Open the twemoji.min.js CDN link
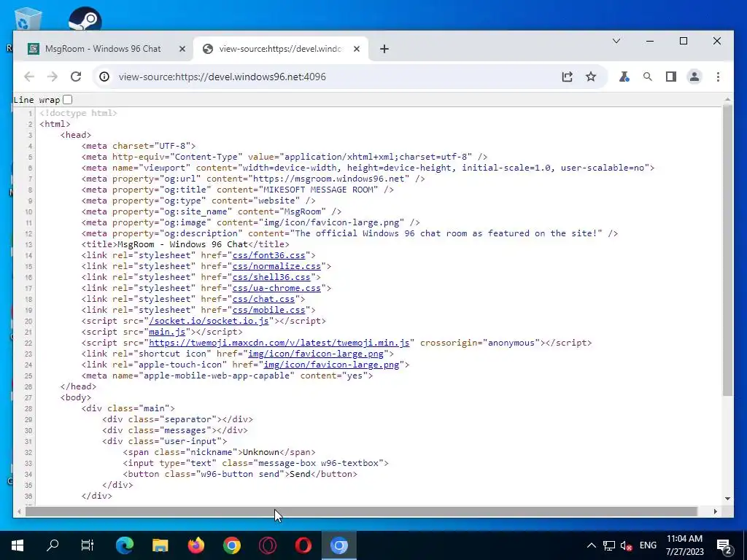 [x=279, y=343]
